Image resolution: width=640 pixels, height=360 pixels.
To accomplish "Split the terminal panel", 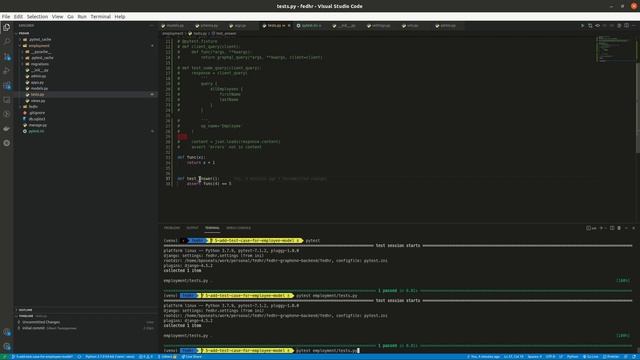I will click(612, 228).
